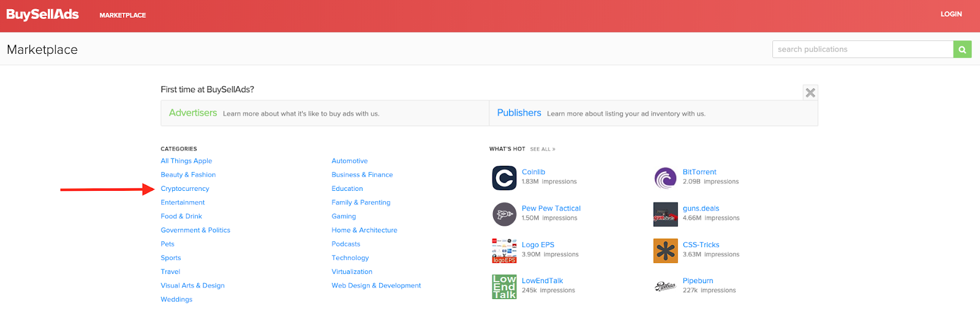980x315 pixels.
Task: Click the Logo EPS icon
Action: (x=504, y=251)
